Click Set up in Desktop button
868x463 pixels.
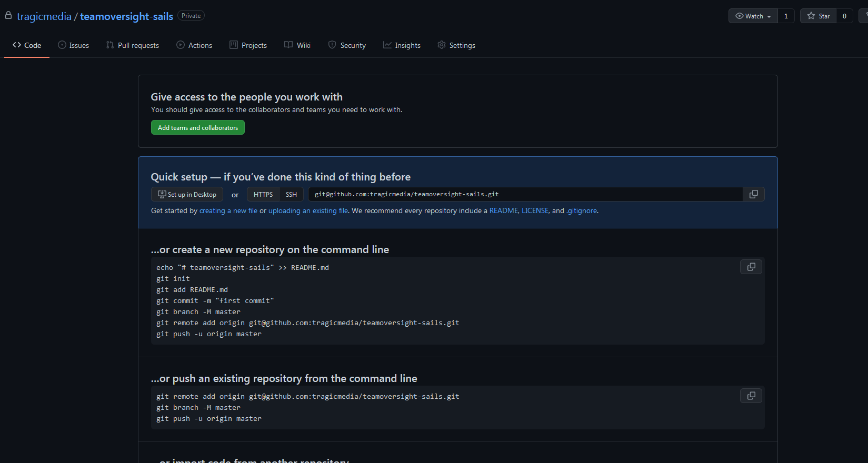coord(187,194)
